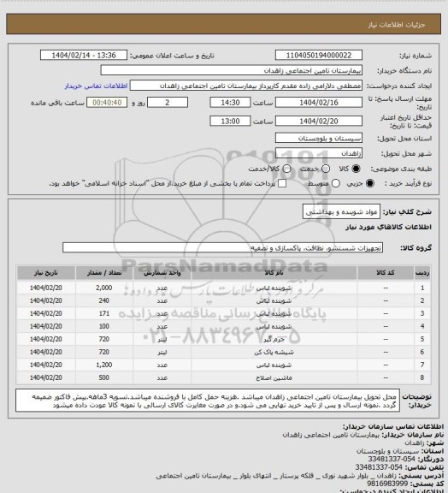Screen dimensions: 448x493
Task: Click the delivery city field زاهدان
Action: pyautogui.click(x=319, y=153)
